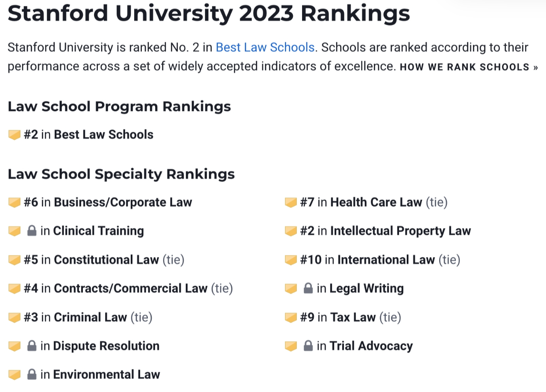Image resolution: width=546 pixels, height=392 pixels.
Task: Click the lock icon beside Dispute Resolution
Action: (32, 346)
